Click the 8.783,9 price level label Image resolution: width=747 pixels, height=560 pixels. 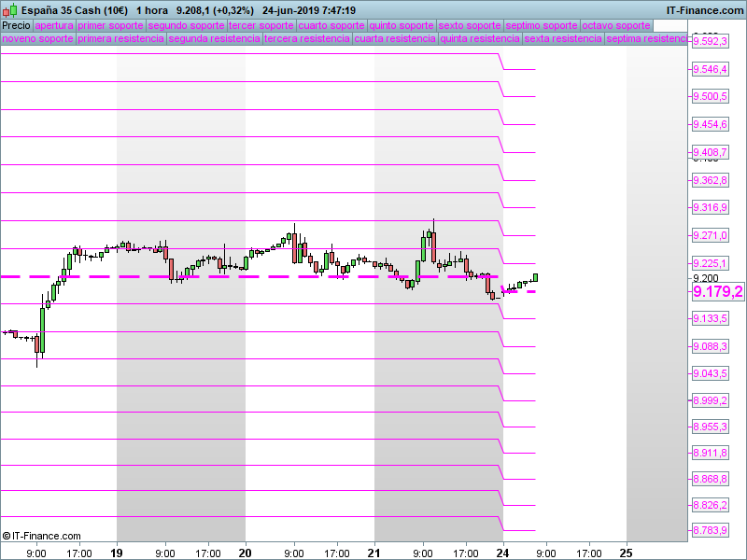point(710,530)
